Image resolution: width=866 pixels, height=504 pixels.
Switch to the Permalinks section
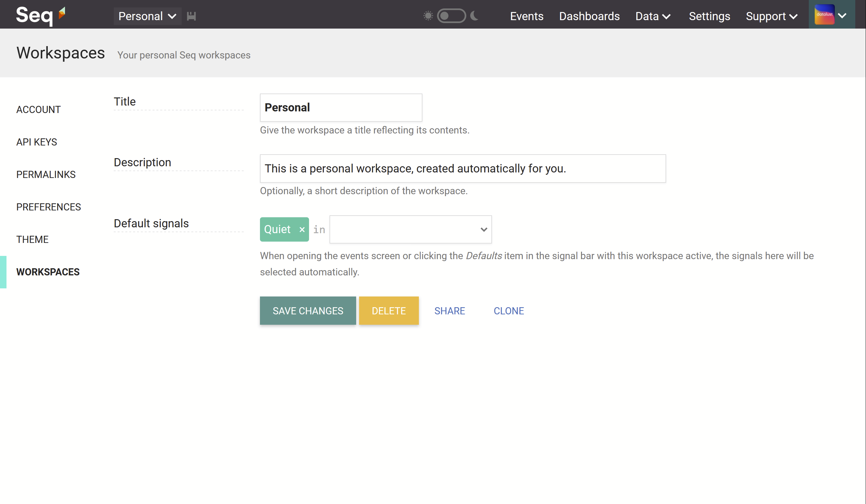[x=46, y=174]
